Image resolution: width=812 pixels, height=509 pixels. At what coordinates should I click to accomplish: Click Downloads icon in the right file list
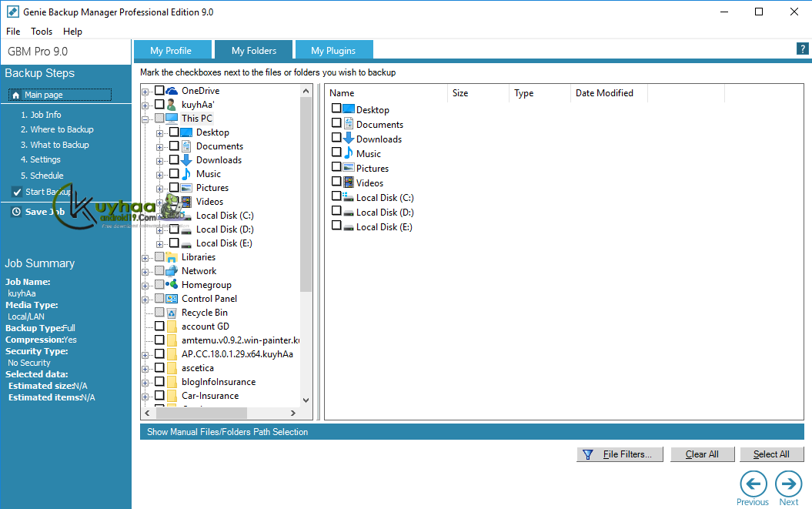point(349,139)
